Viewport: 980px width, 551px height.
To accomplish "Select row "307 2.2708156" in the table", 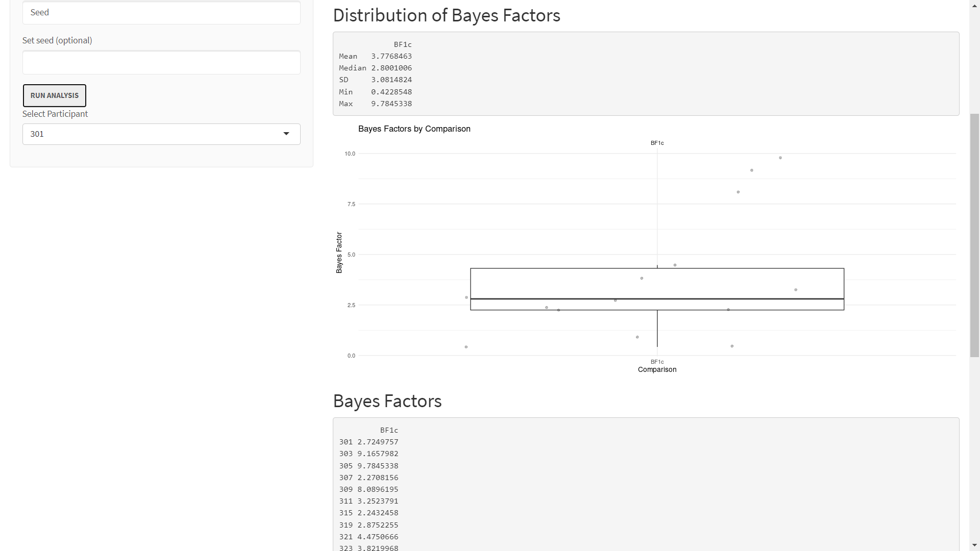I will [369, 478].
